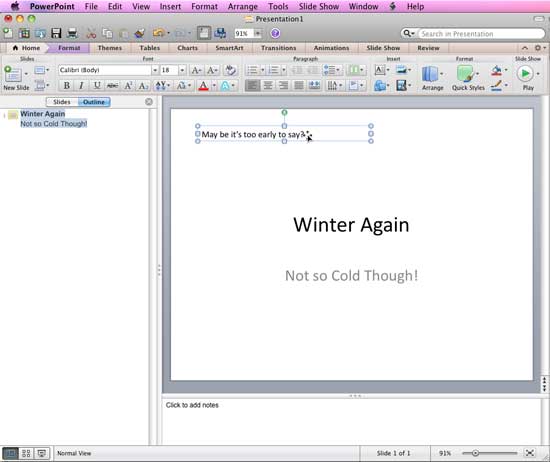Viewport: 550px width, 462px height.
Task: Click the Decrease Font Size icon
Action: [212, 70]
